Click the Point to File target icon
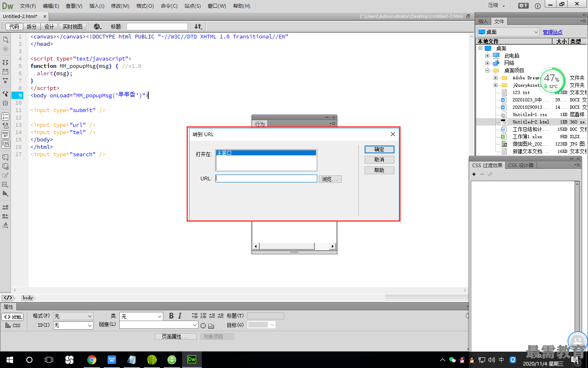The image size is (588, 368). click(203, 326)
